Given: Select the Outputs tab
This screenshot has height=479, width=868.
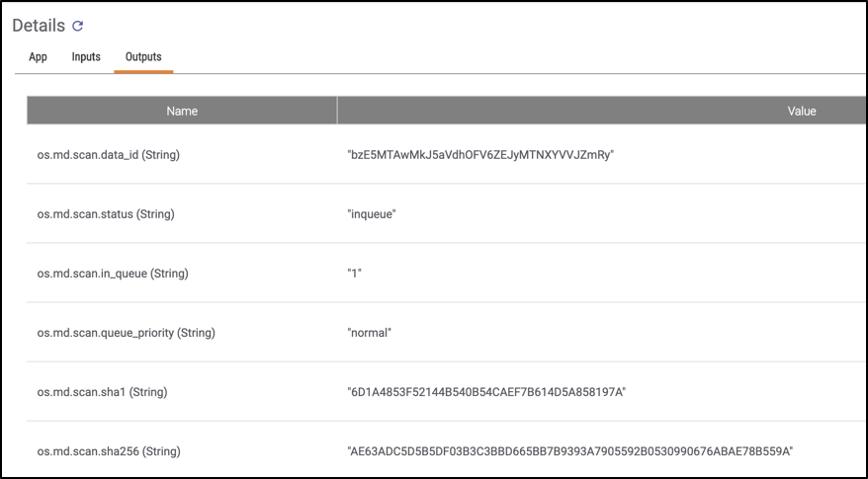Looking at the screenshot, I should (143, 57).
